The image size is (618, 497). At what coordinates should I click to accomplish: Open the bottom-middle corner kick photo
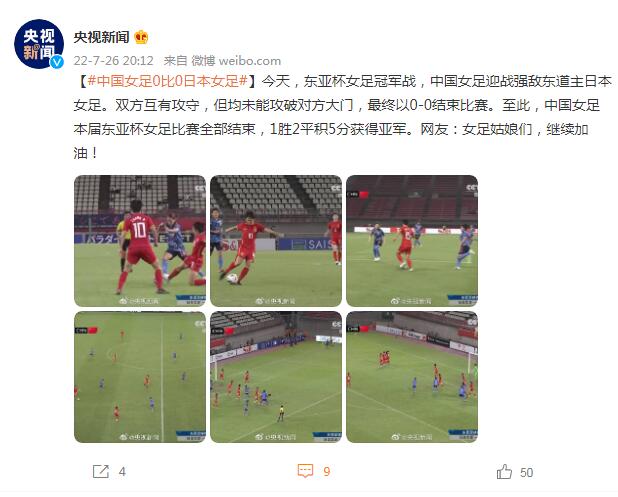(276, 377)
